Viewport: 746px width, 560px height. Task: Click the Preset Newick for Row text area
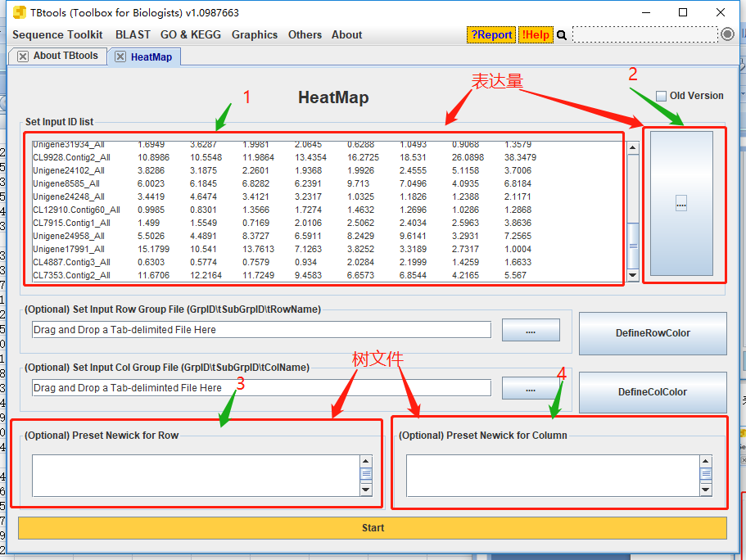196,476
